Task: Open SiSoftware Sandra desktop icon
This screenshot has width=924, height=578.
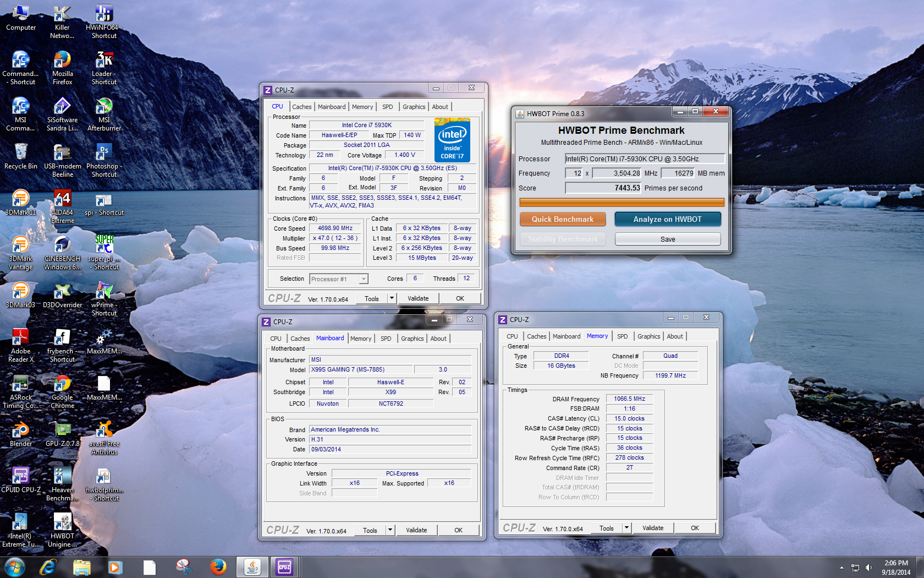Action: click(x=62, y=114)
